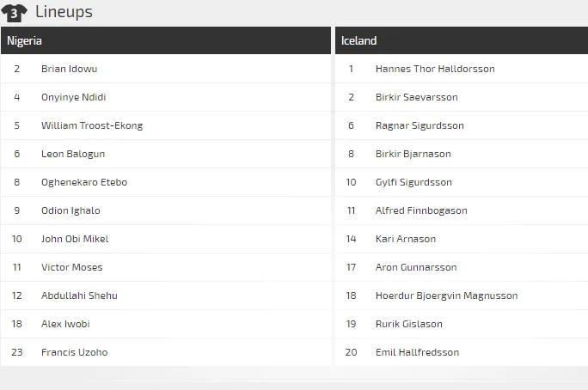
Task: Select the Iceland team header
Action: (x=358, y=40)
